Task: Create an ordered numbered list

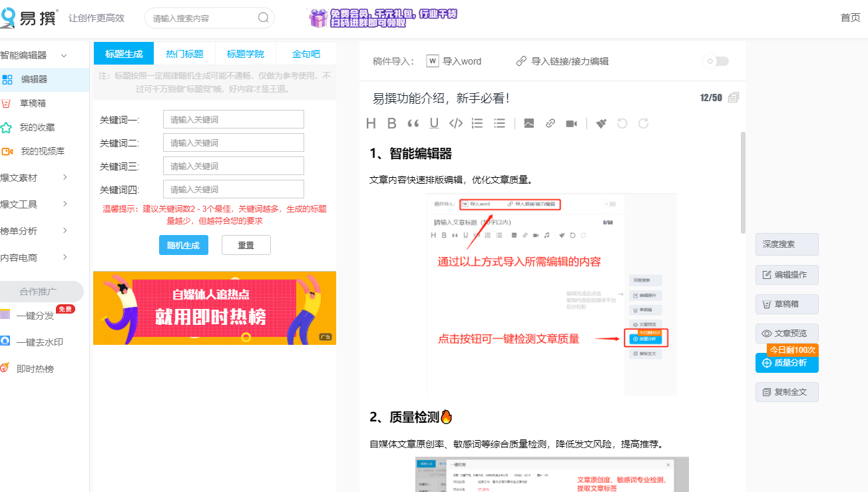Action: point(477,123)
